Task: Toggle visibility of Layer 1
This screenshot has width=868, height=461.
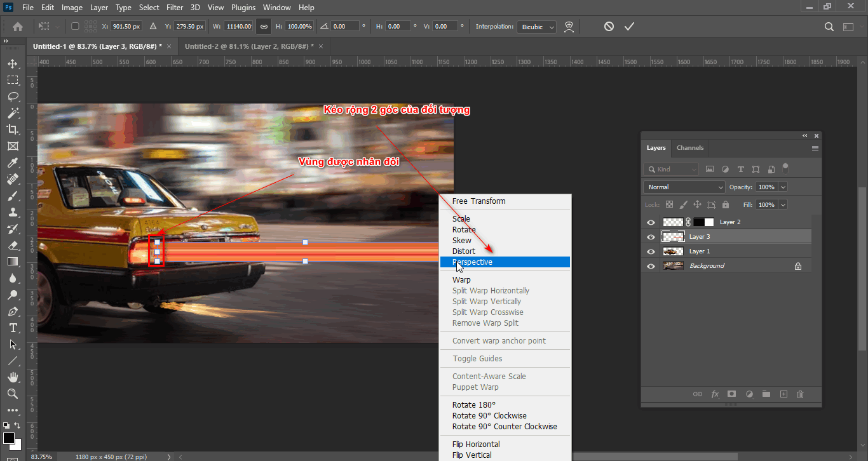Action: tap(651, 251)
